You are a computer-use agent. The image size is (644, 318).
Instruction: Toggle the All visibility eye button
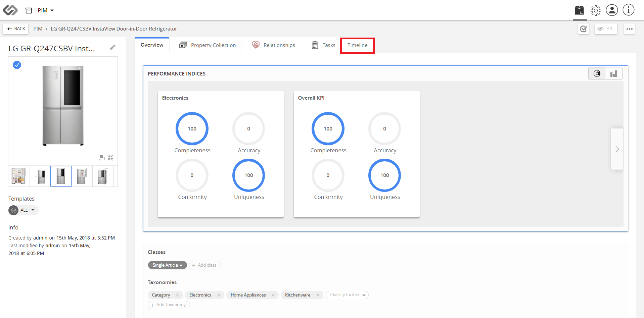606,29
